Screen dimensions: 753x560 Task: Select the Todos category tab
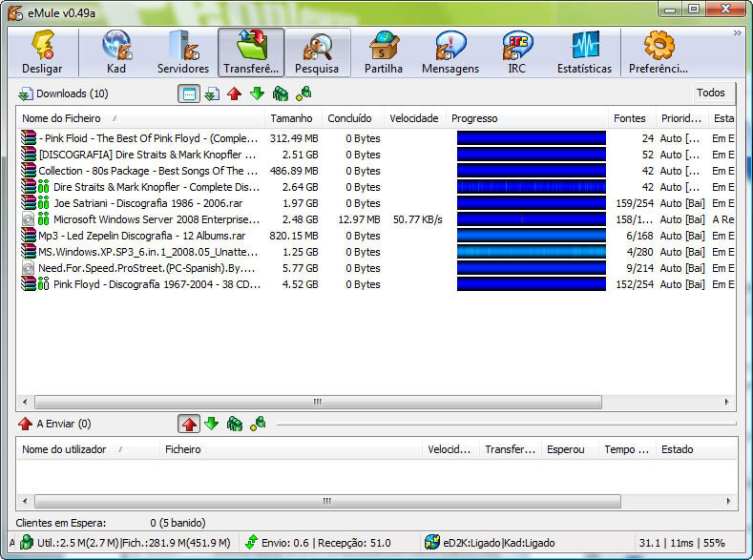click(x=711, y=93)
